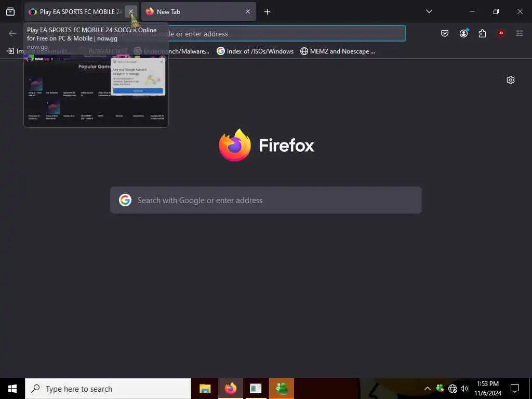Open a new tab with plus button
The image size is (532, 399).
point(267,12)
